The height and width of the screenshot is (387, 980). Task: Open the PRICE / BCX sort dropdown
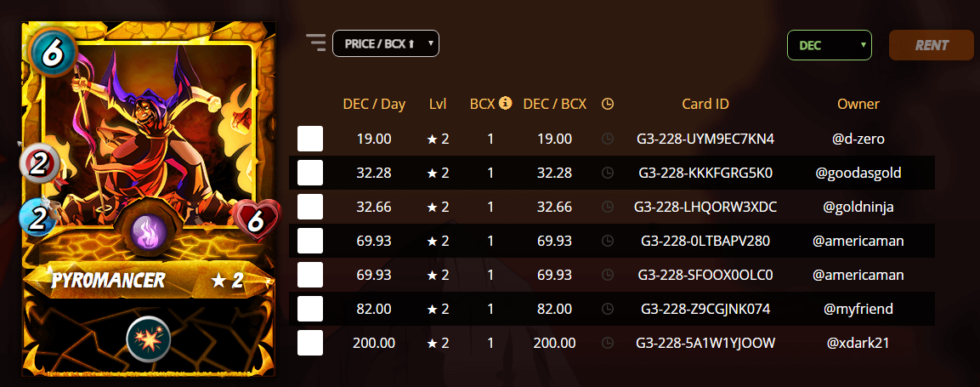click(x=386, y=43)
